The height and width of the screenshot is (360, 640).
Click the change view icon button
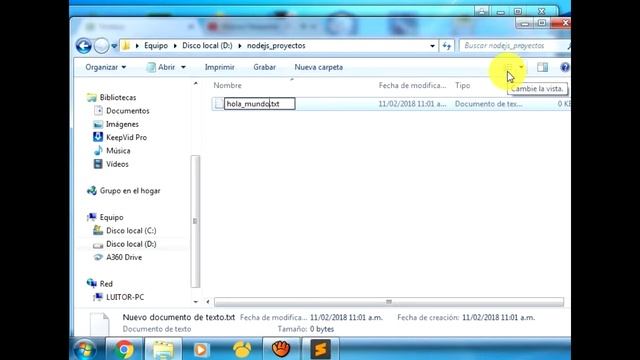click(509, 67)
